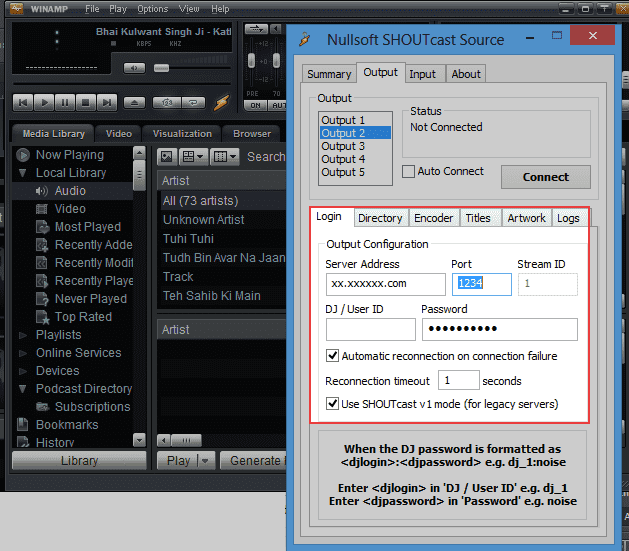The image size is (629, 551).
Task: Open the Never Played list
Action: pyautogui.click(x=91, y=299)
